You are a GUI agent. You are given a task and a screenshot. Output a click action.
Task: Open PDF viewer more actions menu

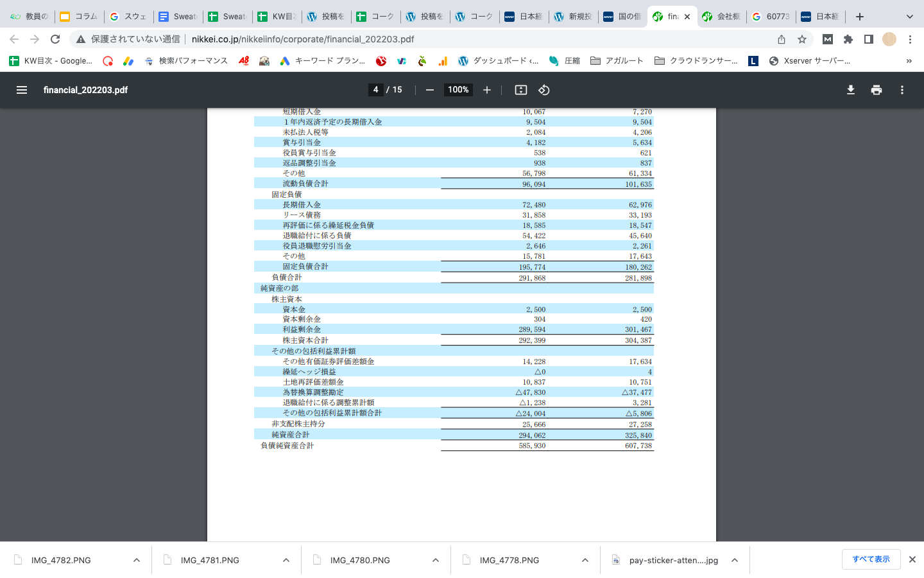(902, 90)
